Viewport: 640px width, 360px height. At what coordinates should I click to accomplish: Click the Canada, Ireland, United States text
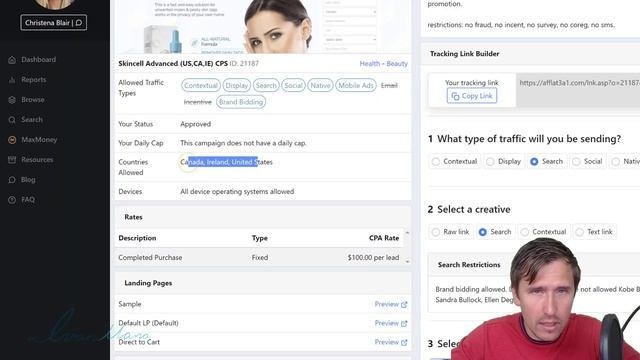click(x=226, y=162)
